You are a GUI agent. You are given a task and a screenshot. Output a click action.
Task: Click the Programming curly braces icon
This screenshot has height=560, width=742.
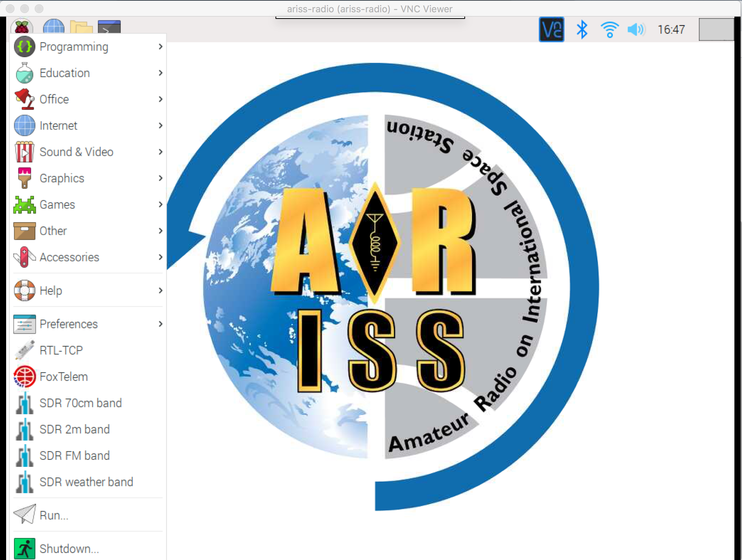tap(24, 47)
